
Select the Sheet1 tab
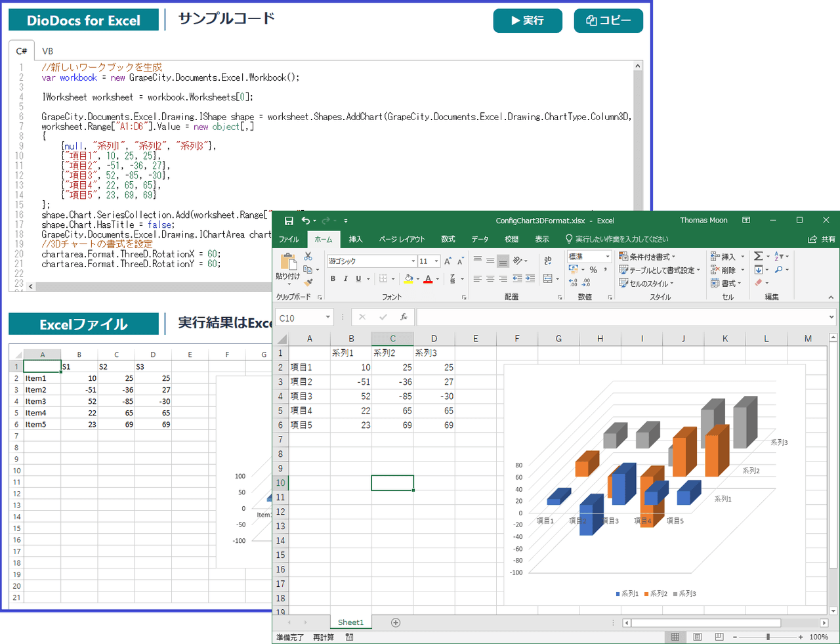click(350, 622)
